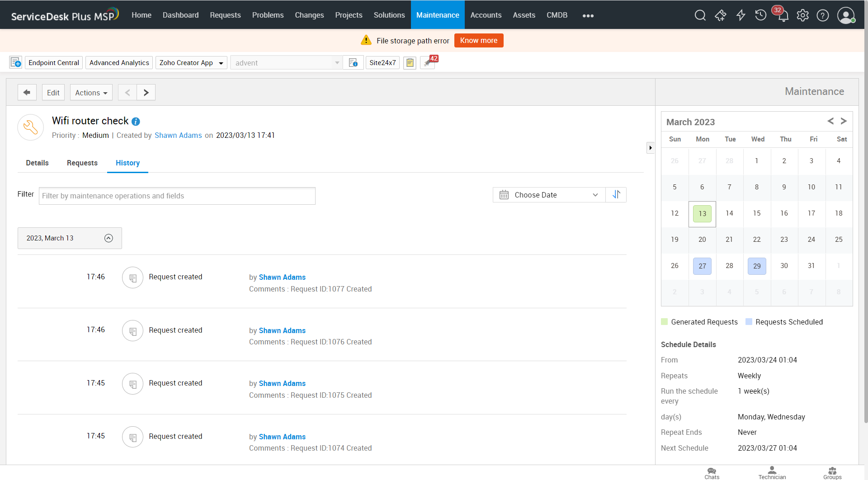
Task: Select March 13 in the calendar
Action: [x=702, y=213]
